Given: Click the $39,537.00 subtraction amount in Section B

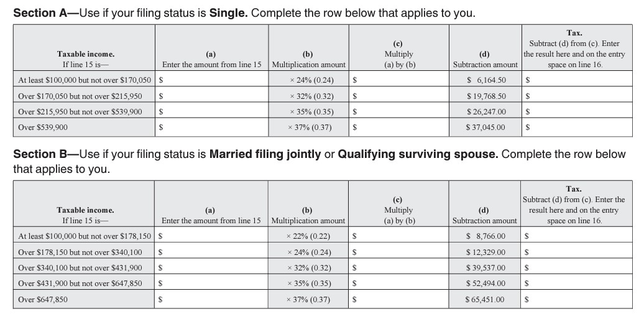Looking at the screenshot, I should [x=485, y=268].
